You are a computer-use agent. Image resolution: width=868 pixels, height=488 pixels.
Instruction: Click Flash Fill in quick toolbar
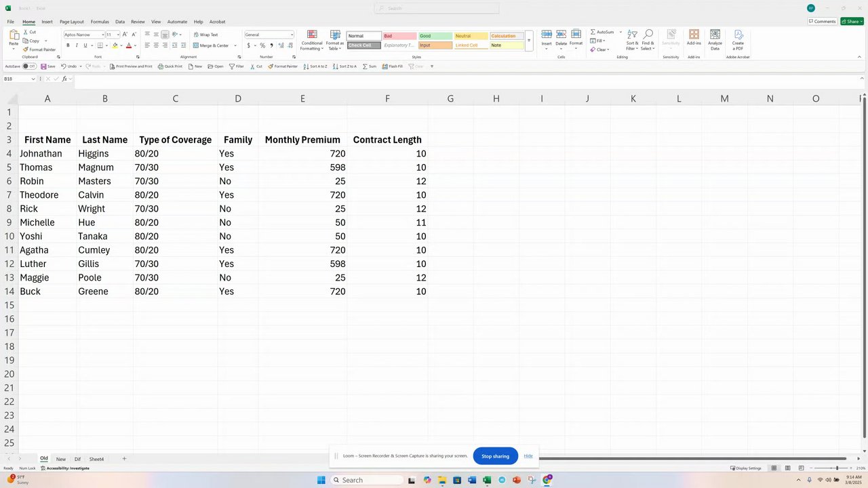[392, 66]
